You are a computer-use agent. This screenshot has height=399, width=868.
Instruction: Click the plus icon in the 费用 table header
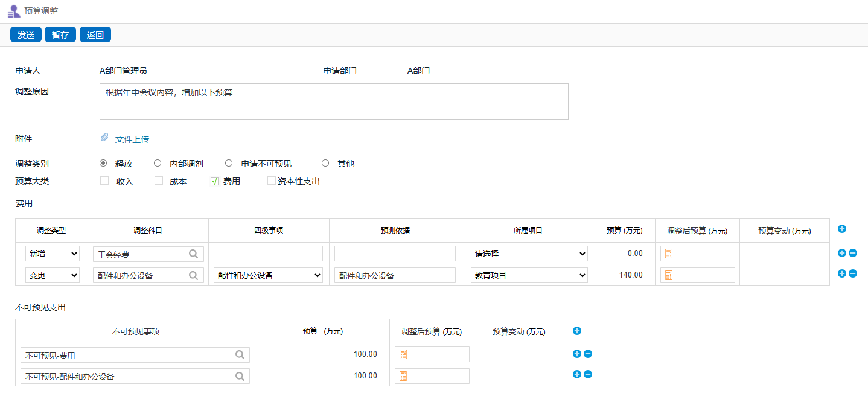tap(842, 229)
